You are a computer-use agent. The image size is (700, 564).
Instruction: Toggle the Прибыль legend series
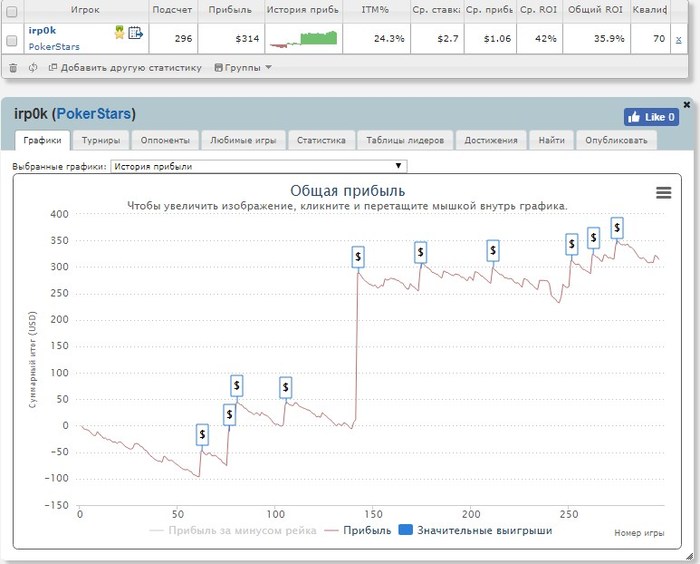pyautogui.click(x=358, y=531)
